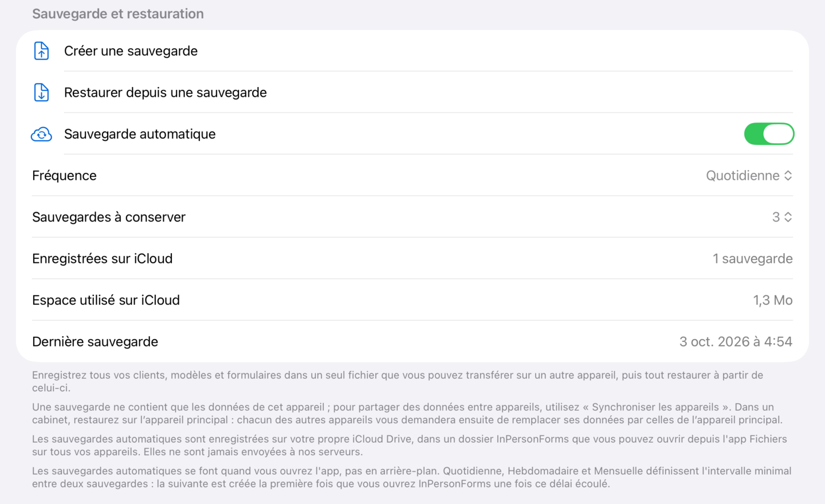This screenshot has width=825, height=504.
Task: Tap the Enregistrées sur iCloud row
Action: [412, 258]
